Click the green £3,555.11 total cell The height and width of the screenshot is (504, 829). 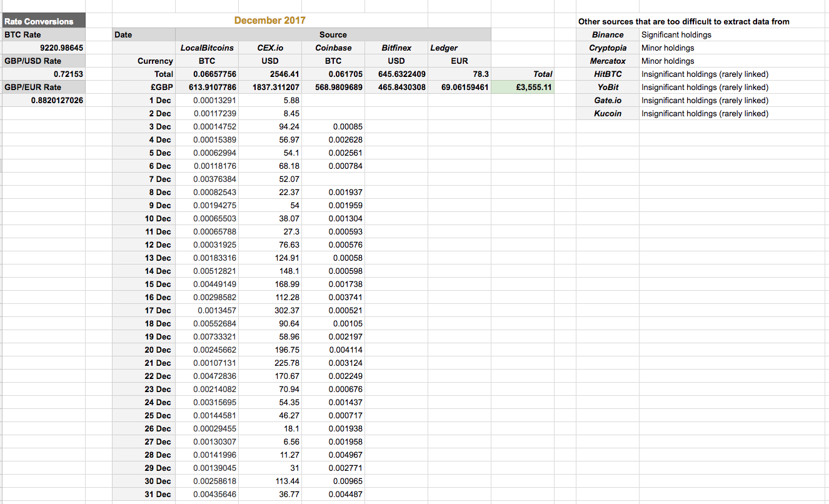pyautogui.click(x=523, y=87)
